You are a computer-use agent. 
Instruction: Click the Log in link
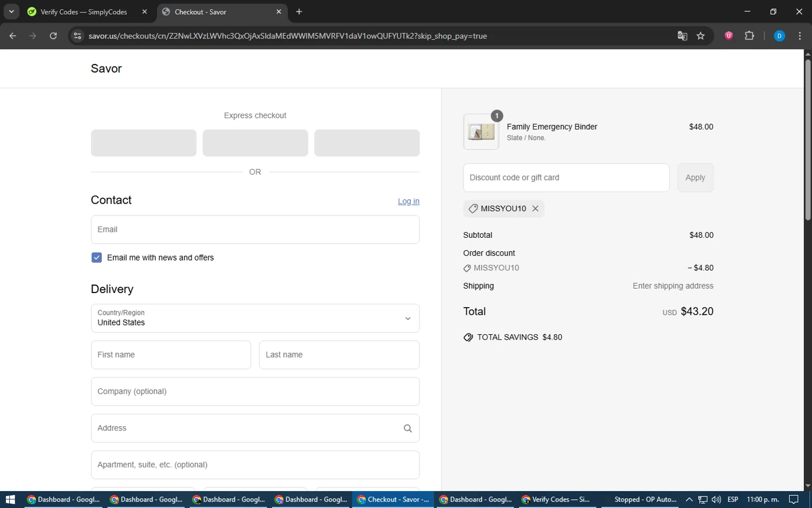408,201
